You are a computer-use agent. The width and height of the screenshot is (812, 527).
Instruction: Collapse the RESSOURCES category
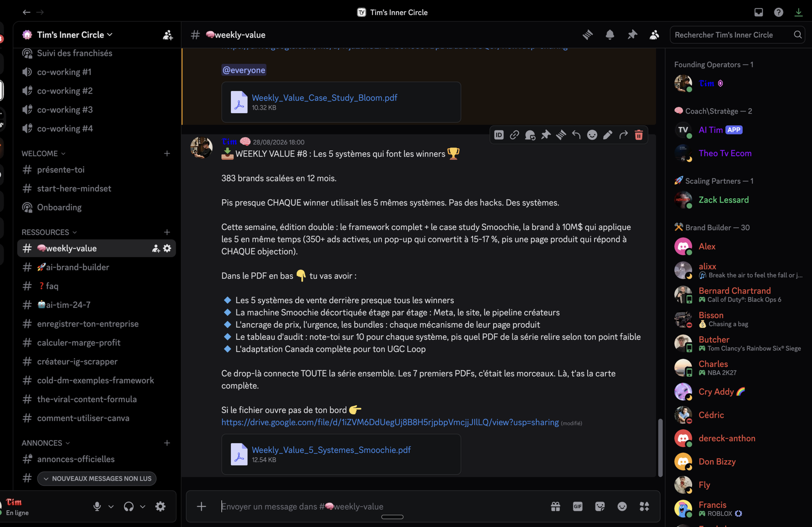49,232
